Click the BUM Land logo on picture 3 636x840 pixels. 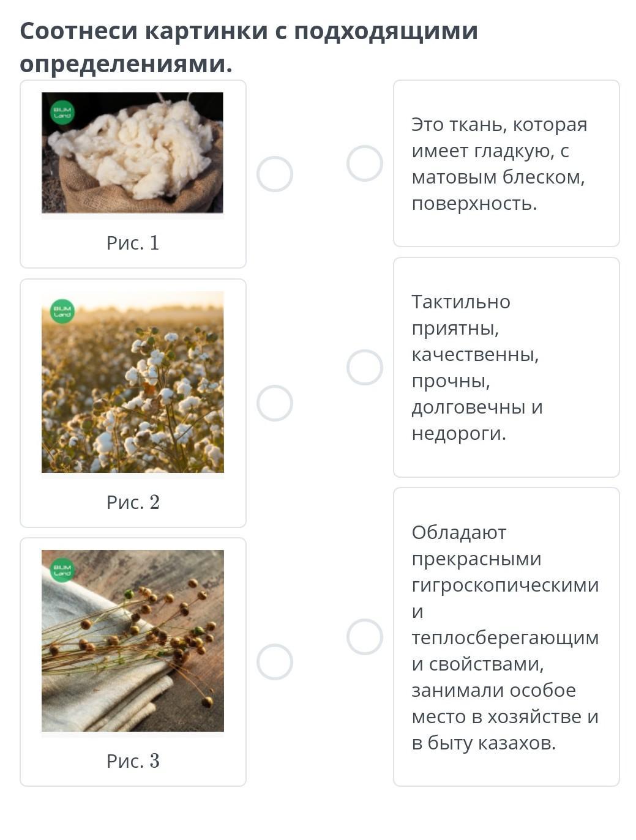62,570
